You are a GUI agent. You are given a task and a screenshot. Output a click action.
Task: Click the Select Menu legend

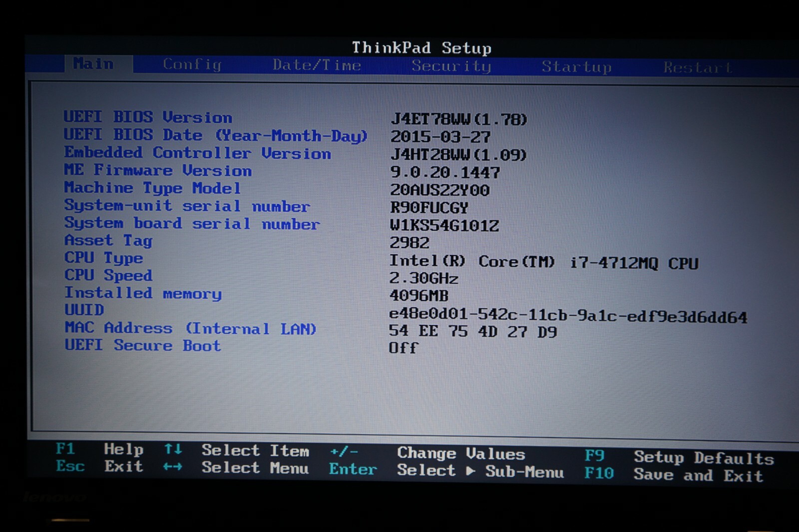255,468
